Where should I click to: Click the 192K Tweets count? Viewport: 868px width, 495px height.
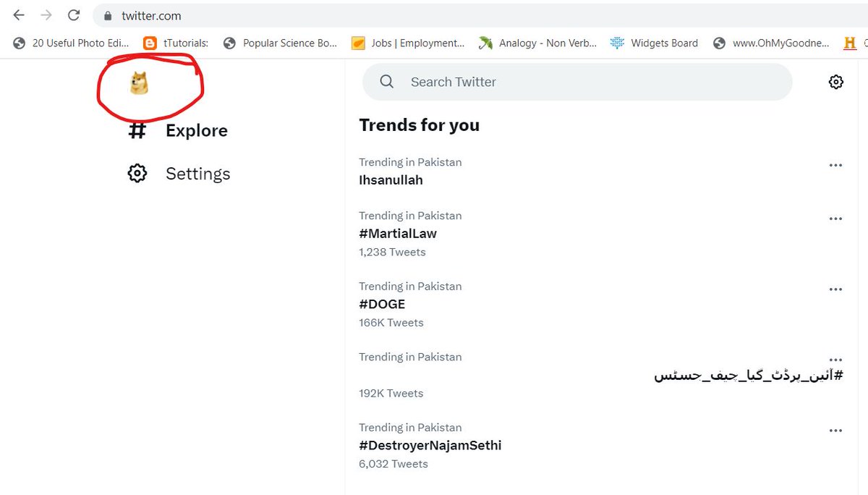tap(391, 393)
